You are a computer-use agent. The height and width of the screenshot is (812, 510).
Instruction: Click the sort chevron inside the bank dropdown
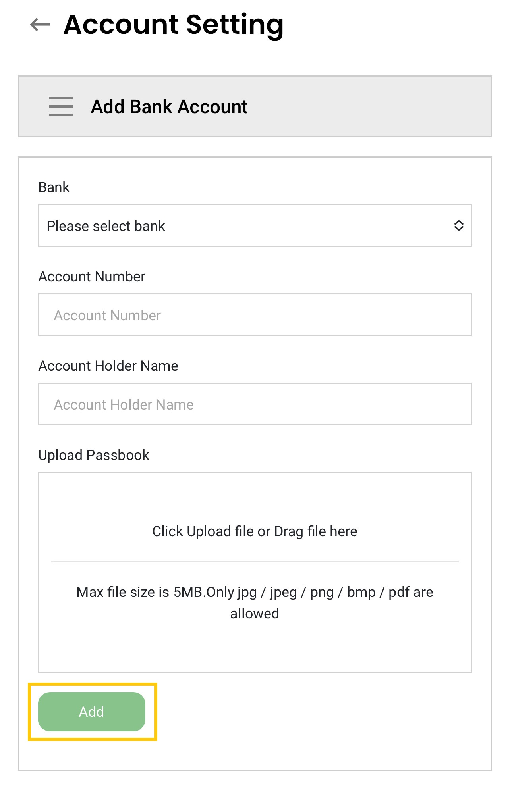tap(460, 226)
